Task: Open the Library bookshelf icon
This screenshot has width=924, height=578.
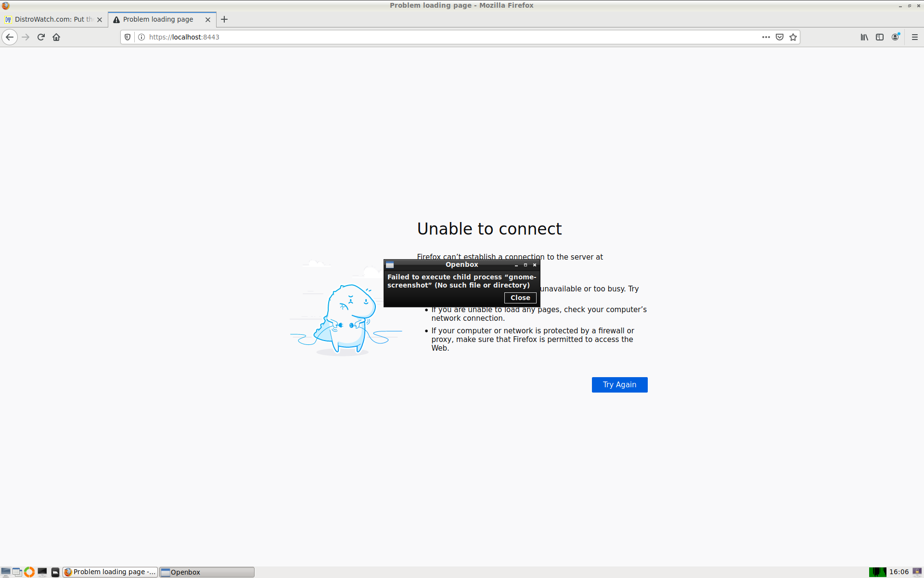Action: [x=864, y=37]
